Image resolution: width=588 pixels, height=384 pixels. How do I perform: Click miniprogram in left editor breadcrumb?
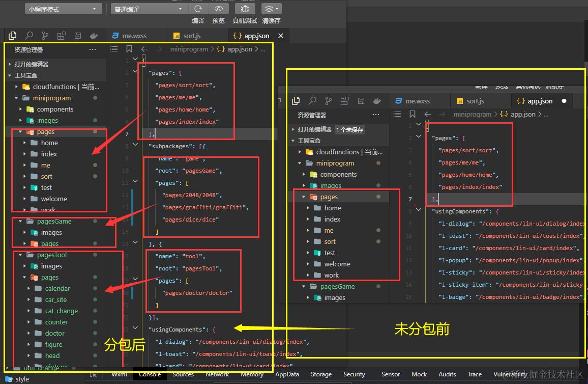(x=189, y=49)
